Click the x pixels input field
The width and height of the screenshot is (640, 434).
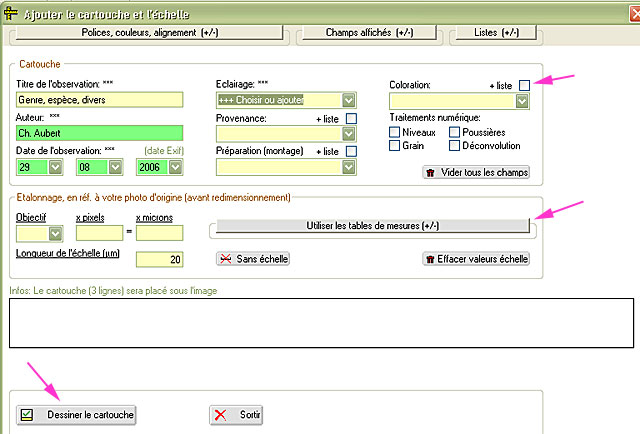click(99, 233)
